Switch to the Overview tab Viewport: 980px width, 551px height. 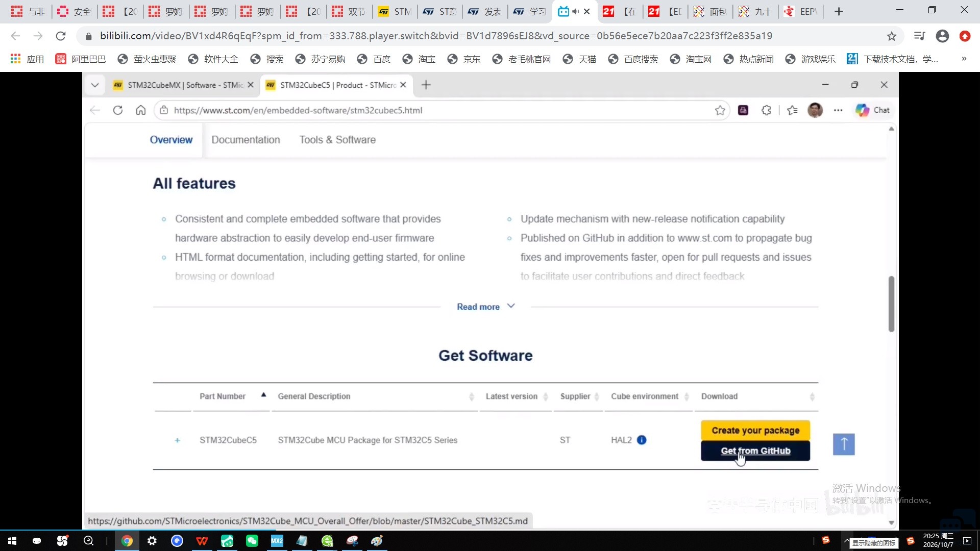point(171,140)
